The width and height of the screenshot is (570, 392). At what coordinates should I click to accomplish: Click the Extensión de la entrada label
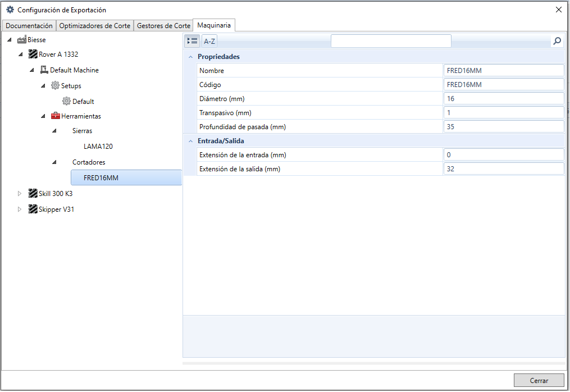pos(243,155)
